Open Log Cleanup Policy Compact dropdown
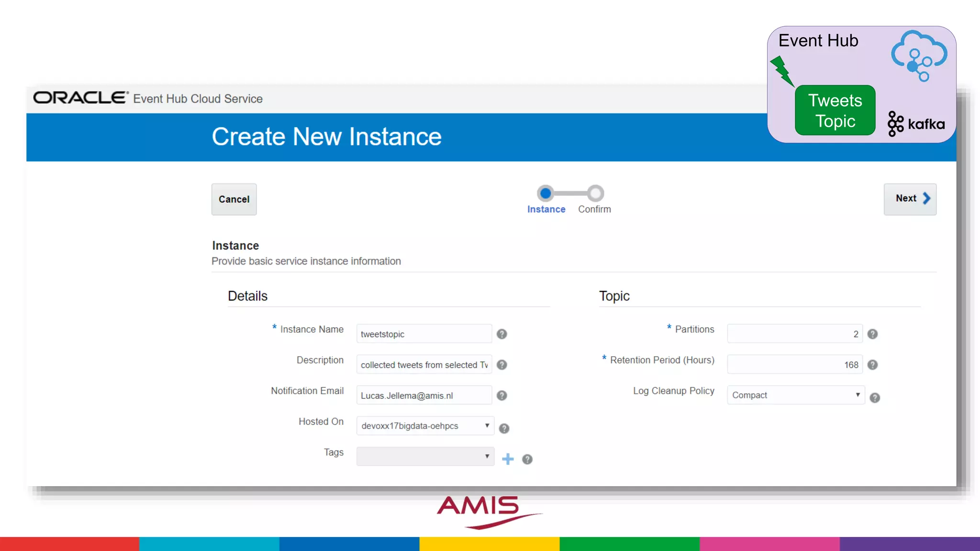The width and height of the screenshot is (980, 551). click(795, 395)
